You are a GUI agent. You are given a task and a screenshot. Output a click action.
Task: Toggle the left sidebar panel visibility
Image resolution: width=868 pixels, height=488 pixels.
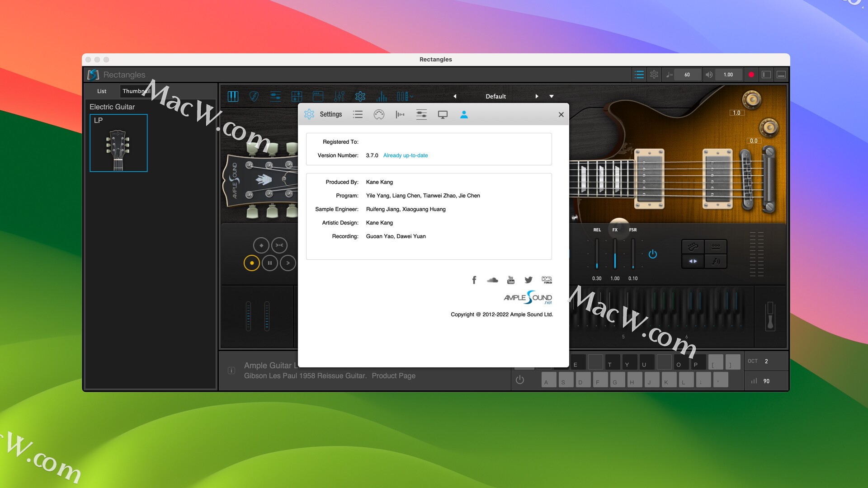click(766, 75)
